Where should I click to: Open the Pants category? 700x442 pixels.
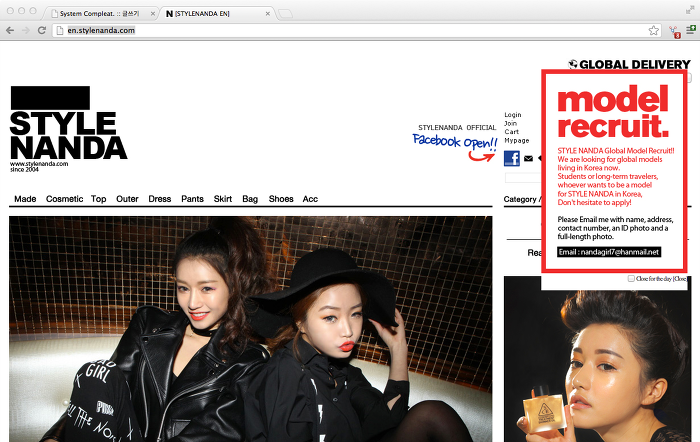point(192,199)
